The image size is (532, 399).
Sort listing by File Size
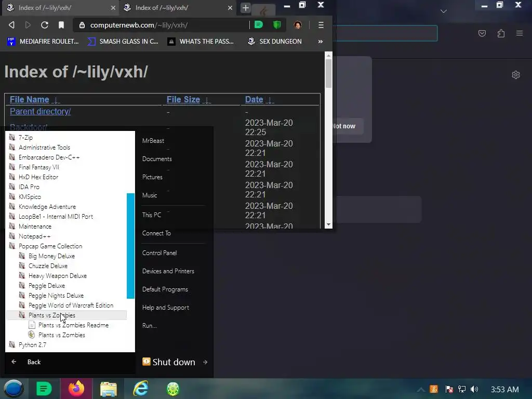coord(183,99)
